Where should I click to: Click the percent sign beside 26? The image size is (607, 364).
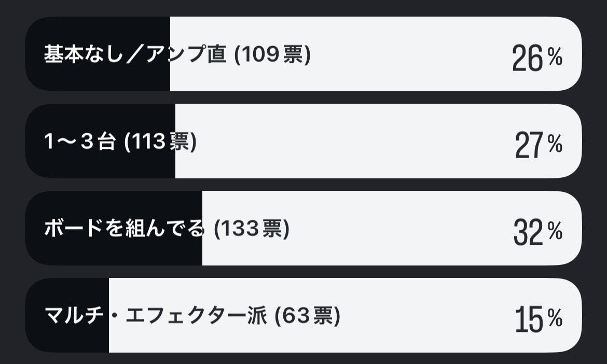point(555,58)
